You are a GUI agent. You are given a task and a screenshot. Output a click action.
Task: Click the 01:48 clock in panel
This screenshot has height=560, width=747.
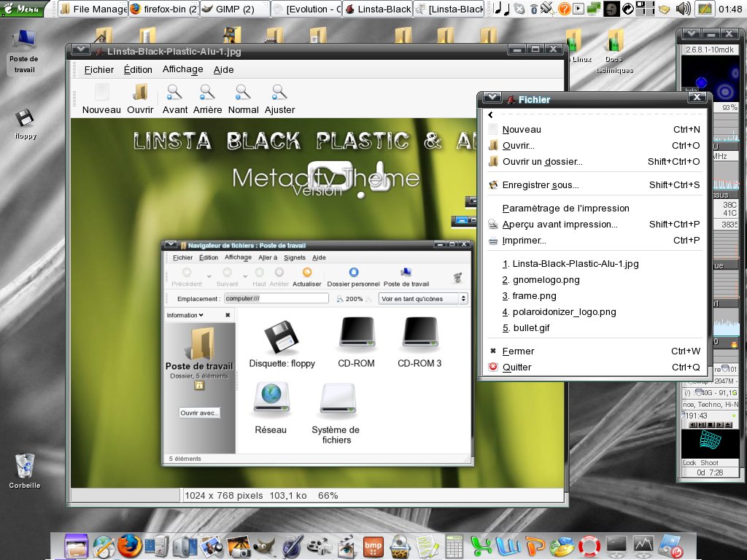pos(730,9)
